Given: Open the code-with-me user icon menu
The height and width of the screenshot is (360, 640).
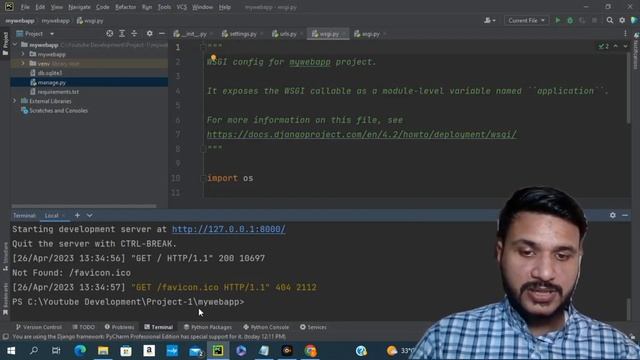Looking at the screenshot, I should (489, 20).
